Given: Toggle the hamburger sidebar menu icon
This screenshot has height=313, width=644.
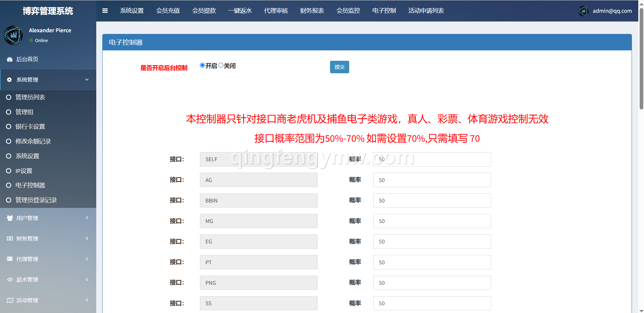Looking at the screenshot, I should (105, 11).
